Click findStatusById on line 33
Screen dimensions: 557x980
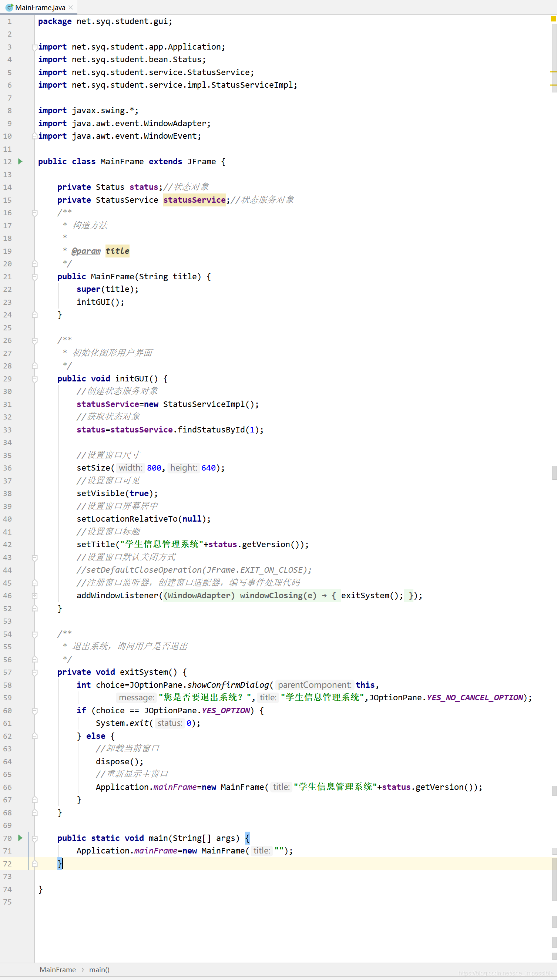(211, 430)
